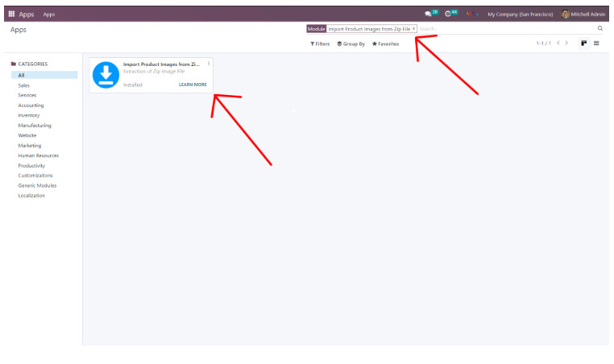614x364 pixels.
Task: Open the activities clock icon
Action: tap(449, 14)
